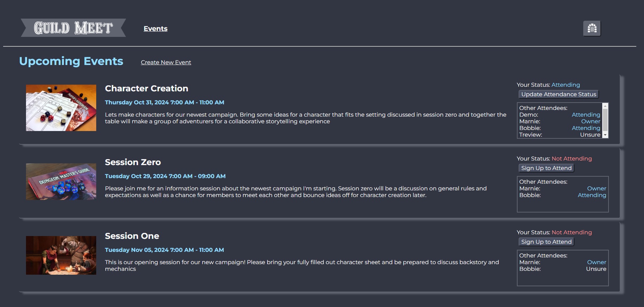Select the Session Zero event title
Image resolution: width=644 pixels, height=307 pixels.
click(x=133, y=162)
